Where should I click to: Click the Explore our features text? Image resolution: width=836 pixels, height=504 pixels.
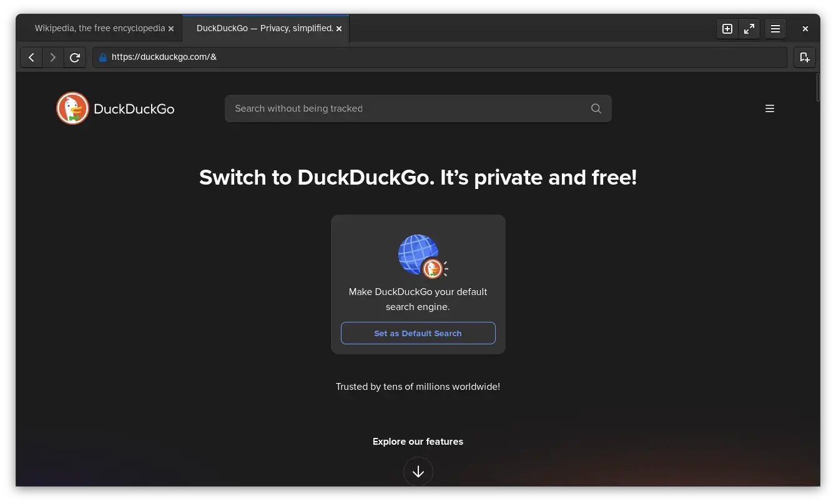(x=418, y=442)
